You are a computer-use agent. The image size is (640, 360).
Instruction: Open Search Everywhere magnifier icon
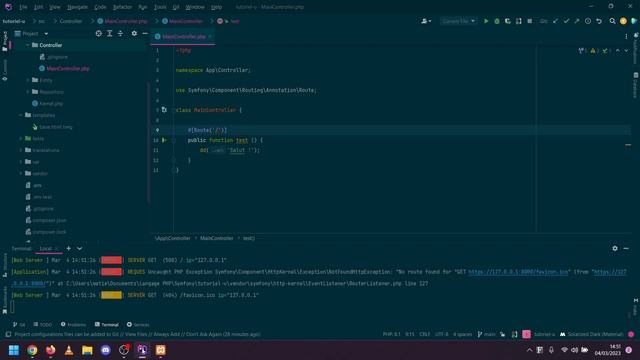point(612,21)
